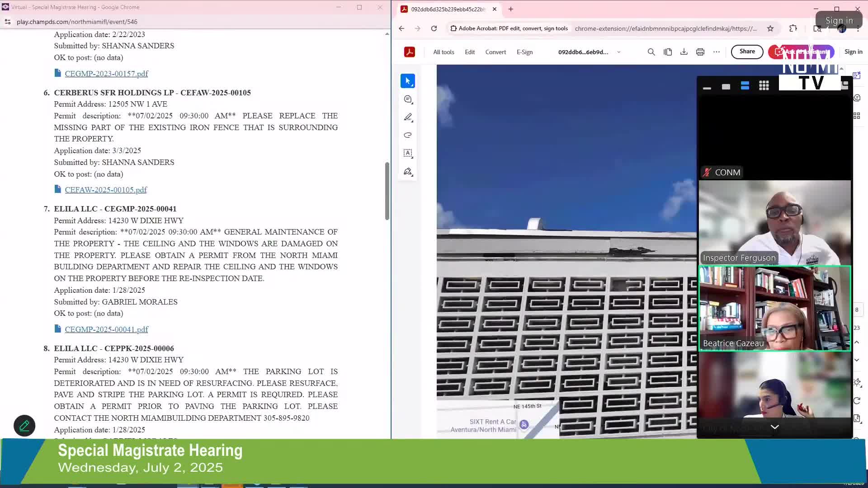This screenshot has height=488, width=868.
Task: Expand the filename dropdown arrow in Acrobat
Action: (619, 52)
